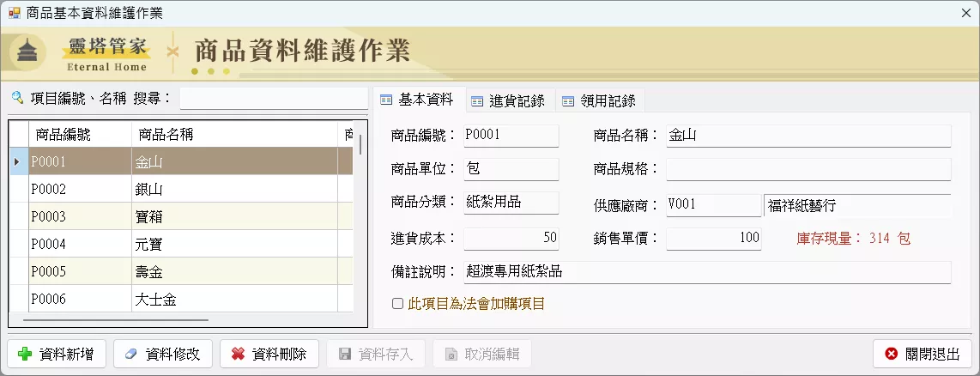Click the 金山 product name cell in list
The image size is (980, 376).
[234, 161]
